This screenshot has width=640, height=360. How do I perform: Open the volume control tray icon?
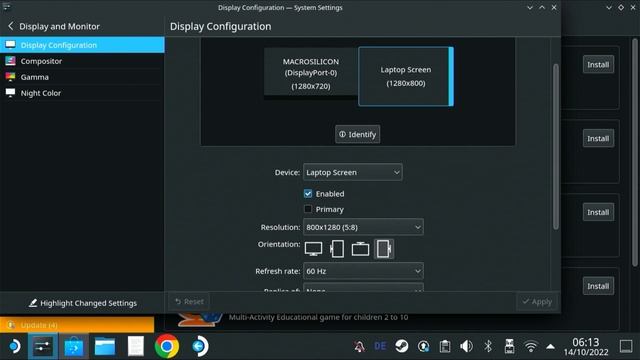(x=466, y=347)
